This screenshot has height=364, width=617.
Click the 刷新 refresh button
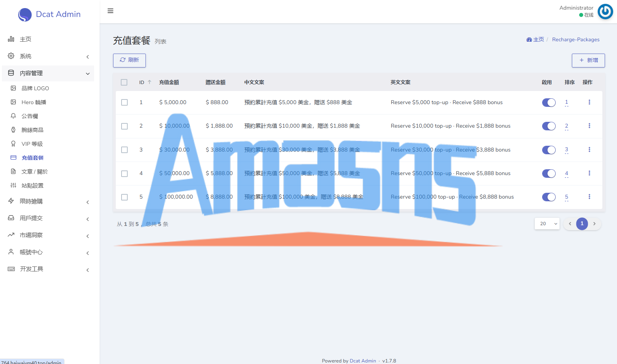coord(129,60)
